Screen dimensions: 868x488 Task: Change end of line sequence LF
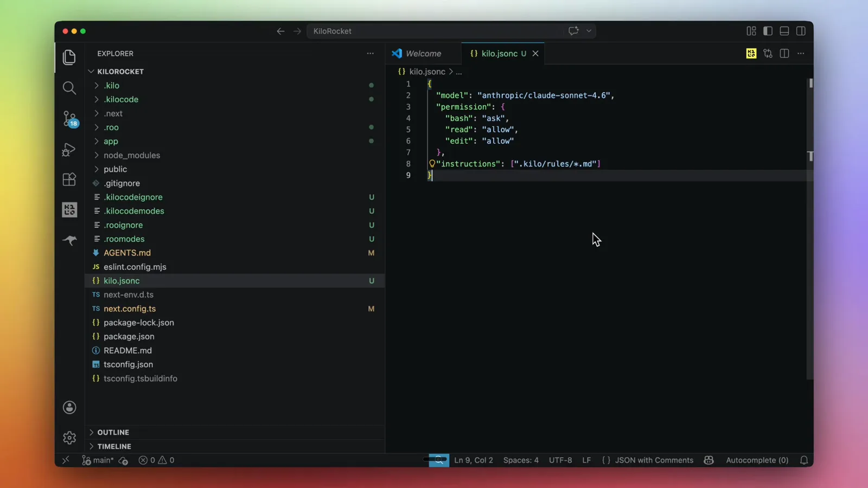click(586, 460)
